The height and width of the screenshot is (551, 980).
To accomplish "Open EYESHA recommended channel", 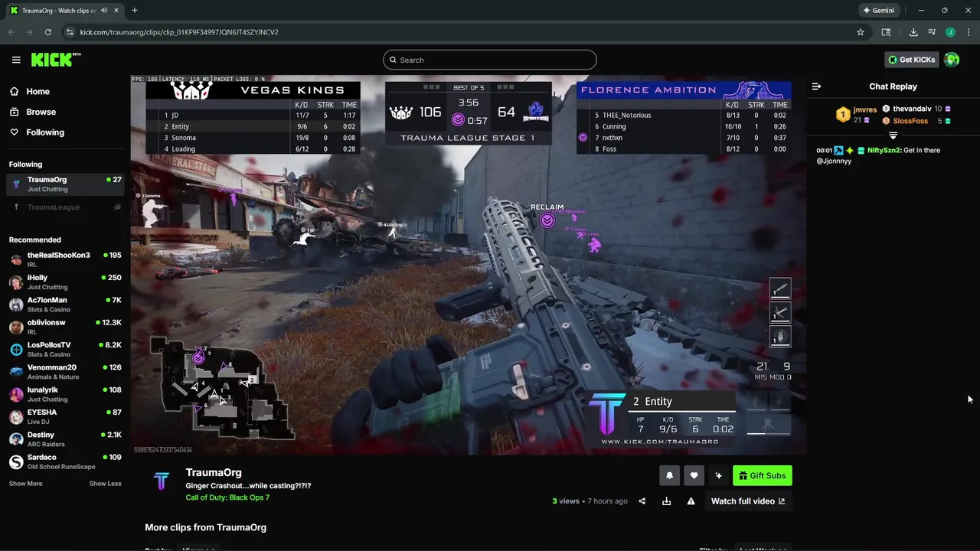I will pyautogui.click(x=65, y=416).
